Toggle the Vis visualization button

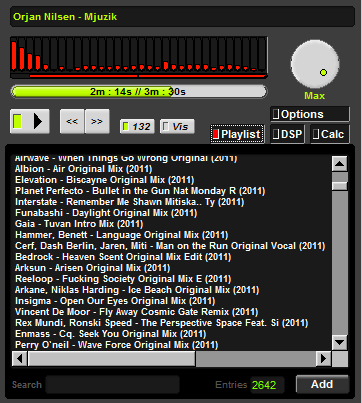177,127
